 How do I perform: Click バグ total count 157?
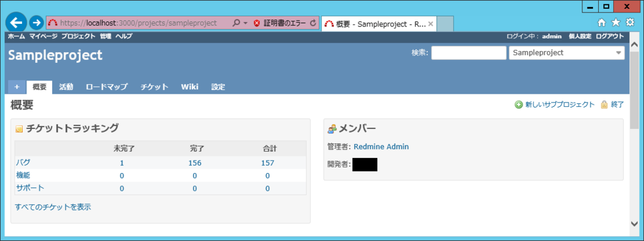(x=267, y=163)
